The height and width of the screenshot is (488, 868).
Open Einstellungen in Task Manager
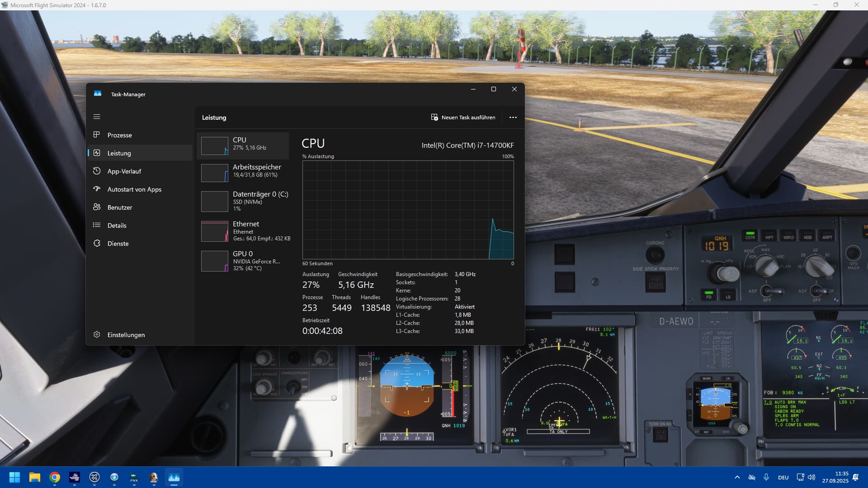pyautogui.click(x=140, y=335)
